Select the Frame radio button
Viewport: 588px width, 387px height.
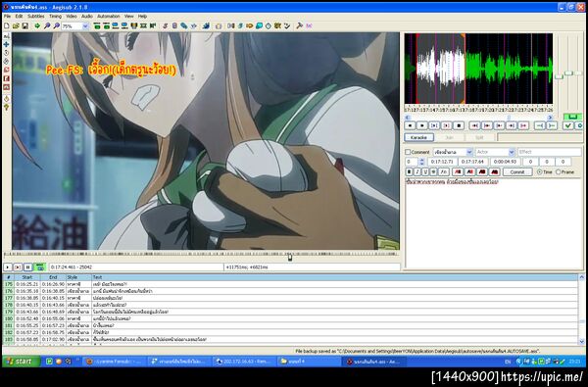point(558,171)
